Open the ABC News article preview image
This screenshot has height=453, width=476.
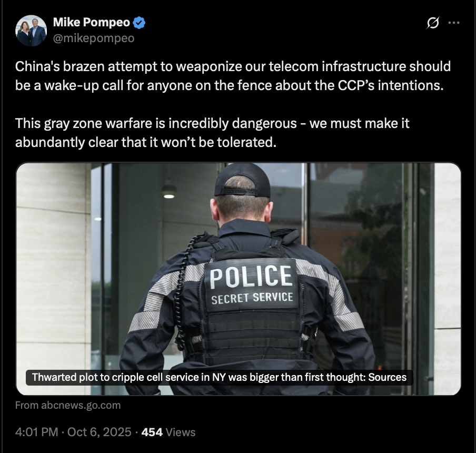point(239,279)
